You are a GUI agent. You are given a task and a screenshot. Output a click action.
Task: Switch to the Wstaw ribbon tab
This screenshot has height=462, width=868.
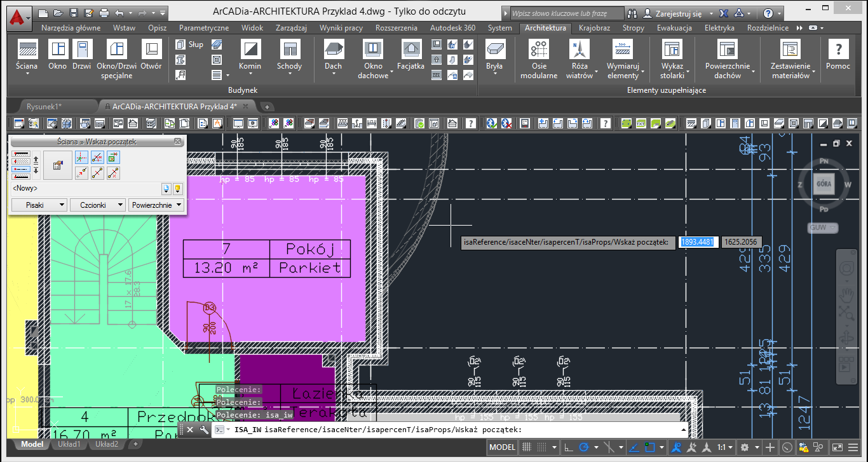(x=124, y=28)
